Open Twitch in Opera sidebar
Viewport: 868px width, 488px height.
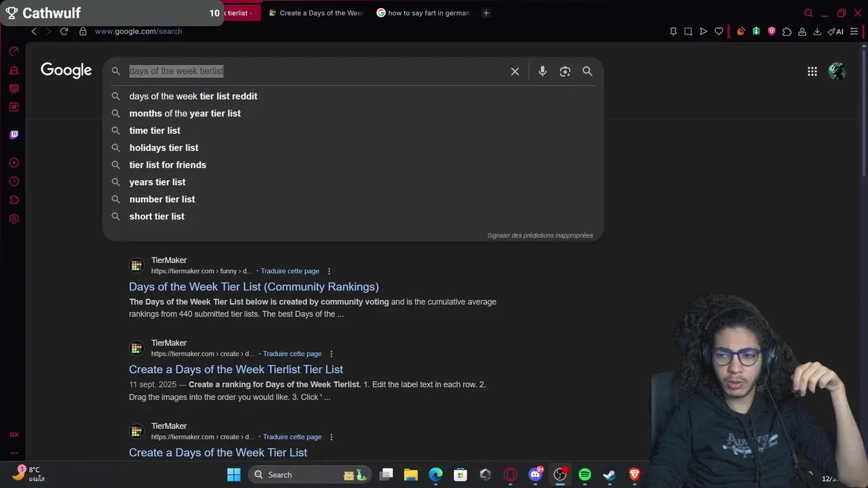pos(14,134)
